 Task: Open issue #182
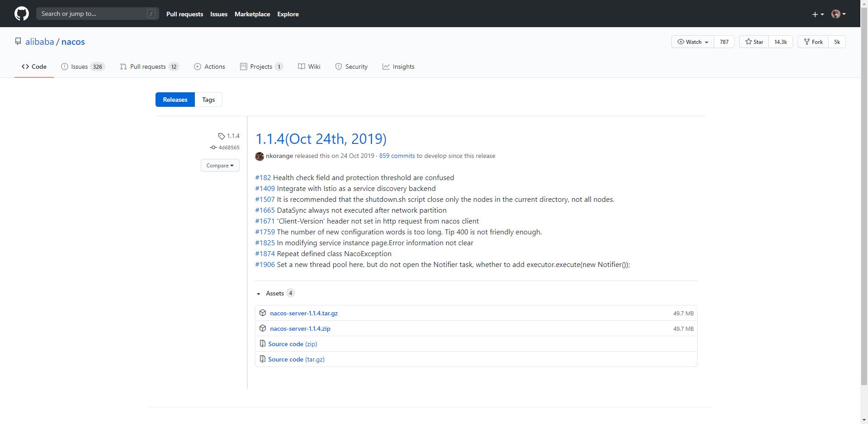(x=263, y=177)
